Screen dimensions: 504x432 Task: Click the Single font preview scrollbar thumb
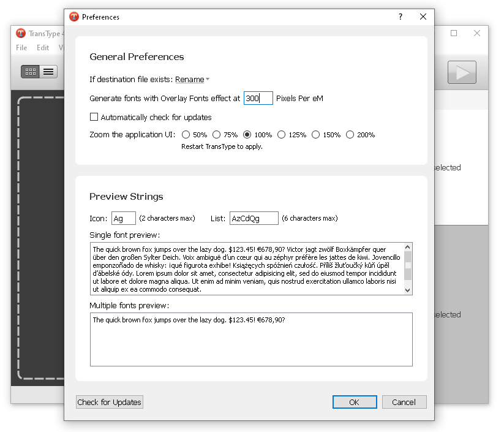coord(408,266)
